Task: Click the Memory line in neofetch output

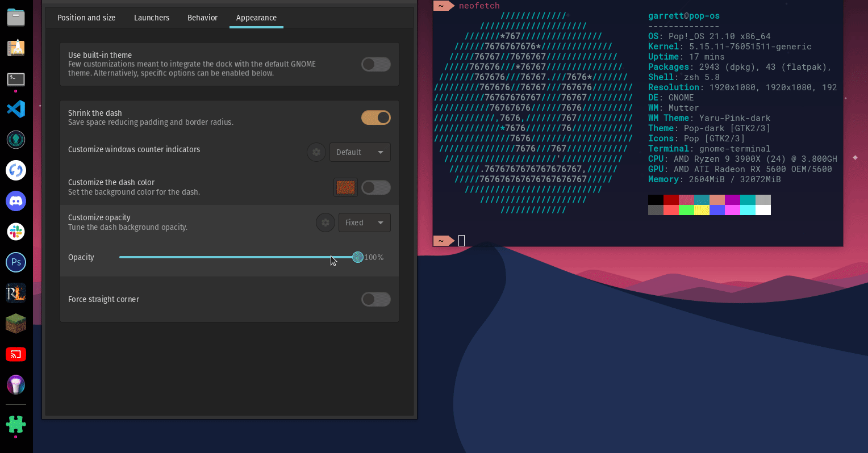Action: click(x=715, y=179)
